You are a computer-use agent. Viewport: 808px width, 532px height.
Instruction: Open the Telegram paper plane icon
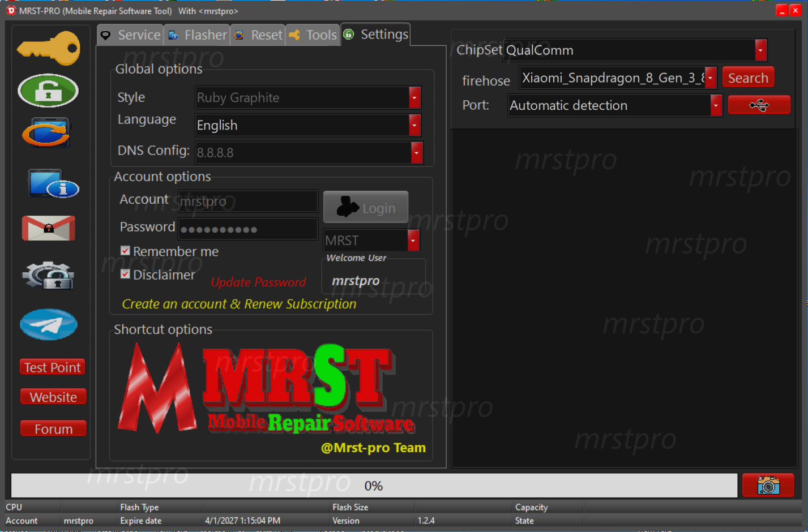[x=49, y=324]
